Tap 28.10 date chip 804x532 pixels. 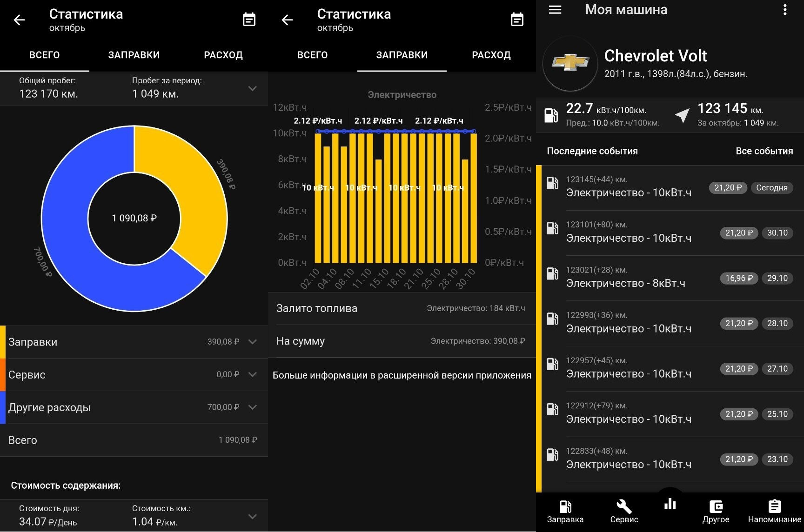pyautogui.click(x=777, y=323)
